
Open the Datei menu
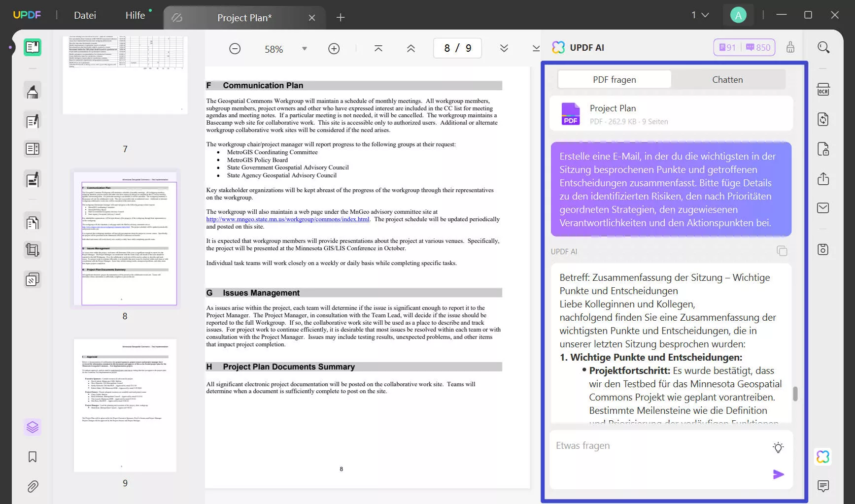85,15
